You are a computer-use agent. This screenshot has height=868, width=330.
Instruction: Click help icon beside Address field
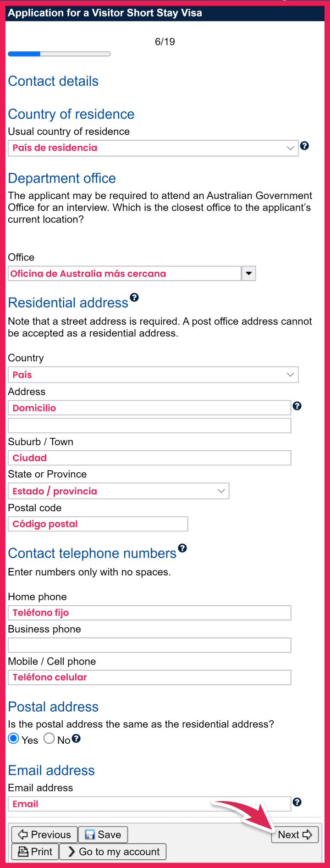click(x=297, y=406)
